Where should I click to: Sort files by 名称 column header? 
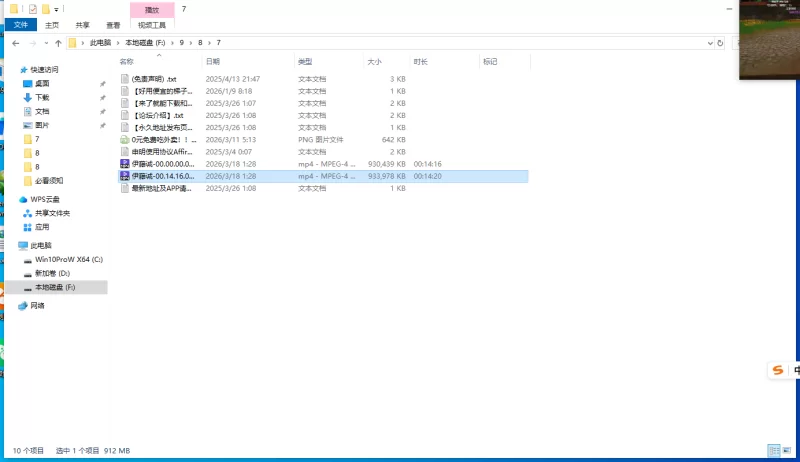click(127, 62)
